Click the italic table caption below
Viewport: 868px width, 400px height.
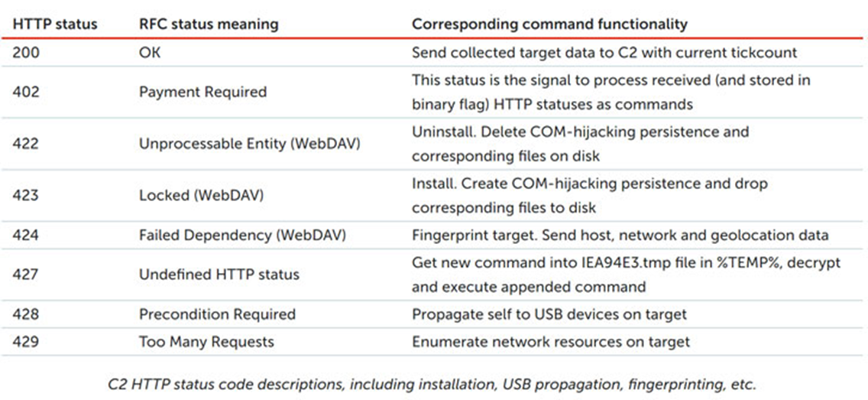pos(433,384)
